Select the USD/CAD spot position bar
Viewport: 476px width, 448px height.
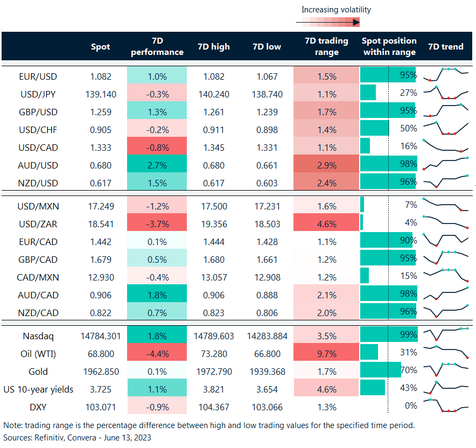[x=365, y=146]
